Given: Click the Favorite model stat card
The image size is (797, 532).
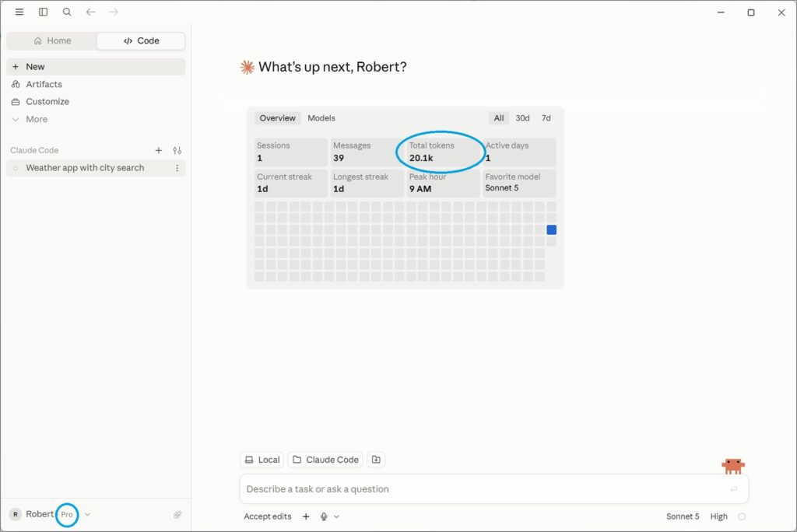Looking at the screenshot, I should (x=519, y=183).
